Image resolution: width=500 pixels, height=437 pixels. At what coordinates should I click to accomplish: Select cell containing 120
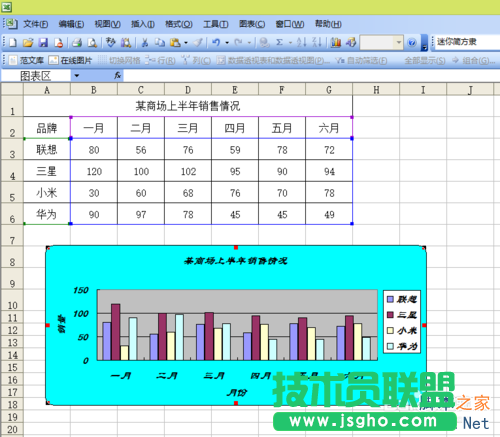[94, 171]
